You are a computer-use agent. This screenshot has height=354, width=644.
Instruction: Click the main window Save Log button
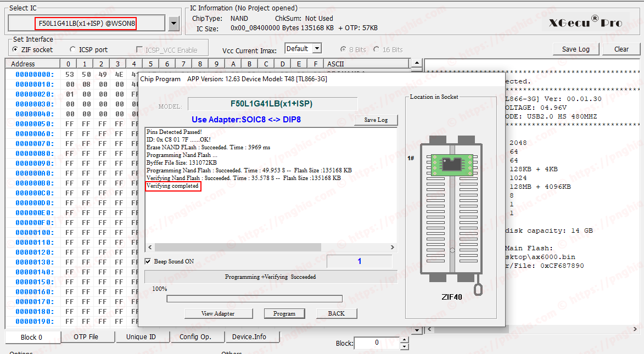575,49
